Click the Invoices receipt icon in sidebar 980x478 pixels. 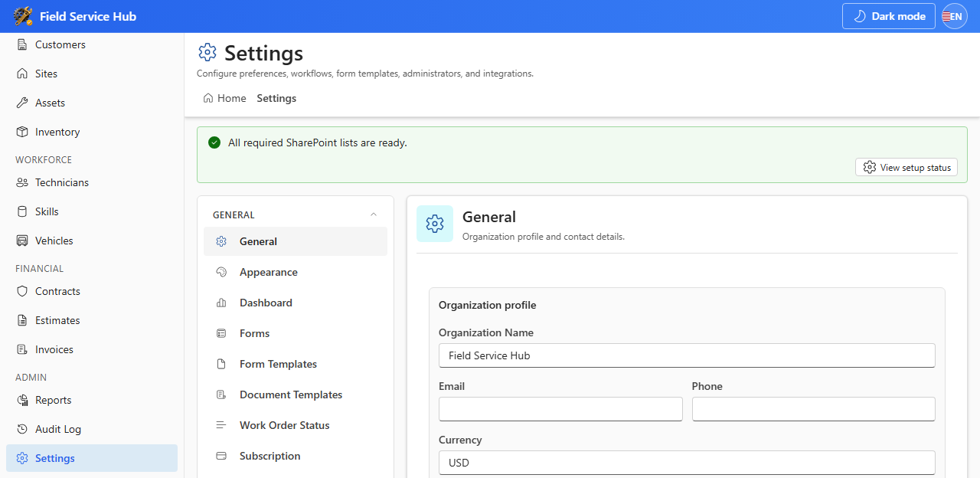point(22,349)
